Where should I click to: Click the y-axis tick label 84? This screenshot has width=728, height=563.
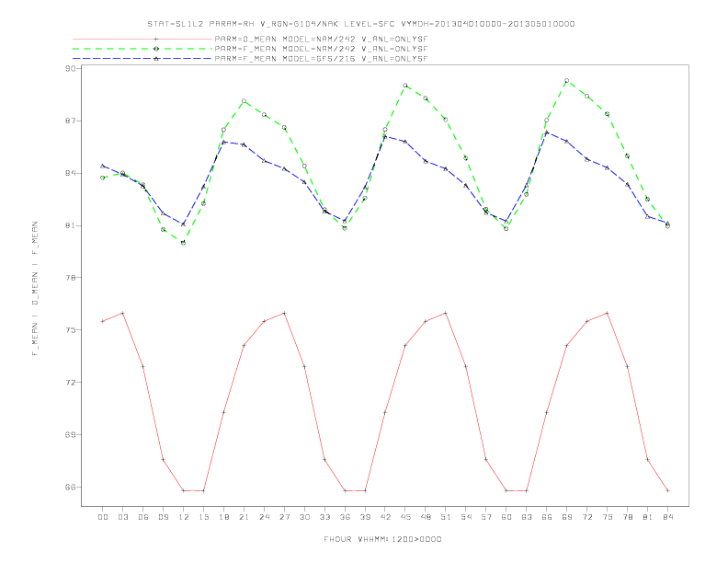72,173
